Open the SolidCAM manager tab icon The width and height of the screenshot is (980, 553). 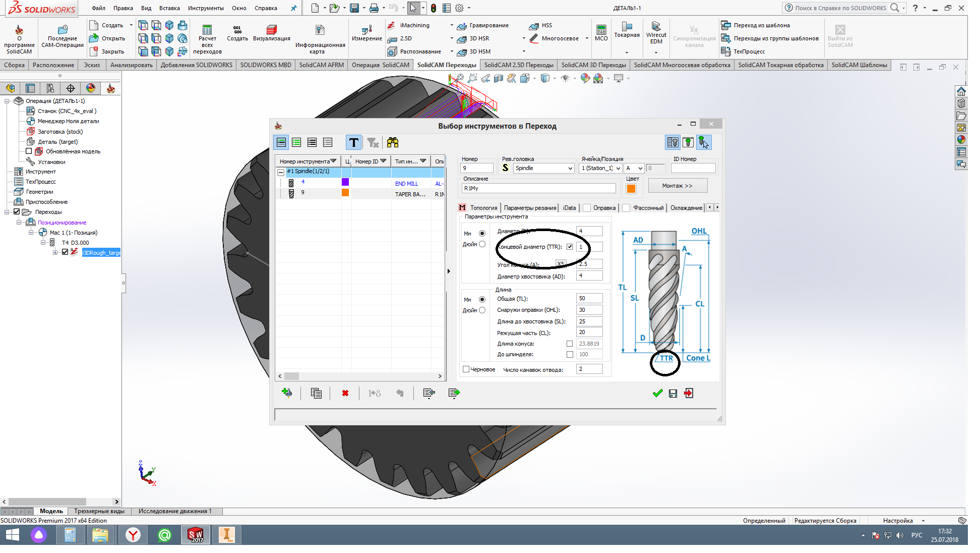pos(111,88)
